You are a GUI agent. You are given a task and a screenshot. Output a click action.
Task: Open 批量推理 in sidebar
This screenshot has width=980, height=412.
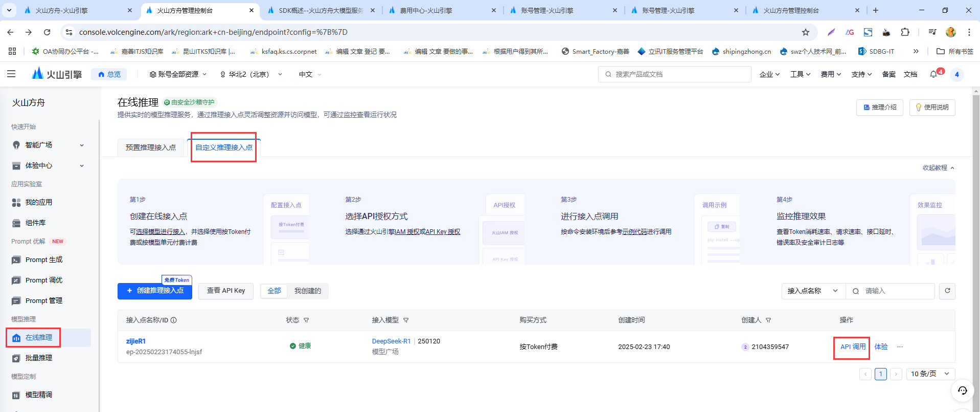click(x=39, y=358)
